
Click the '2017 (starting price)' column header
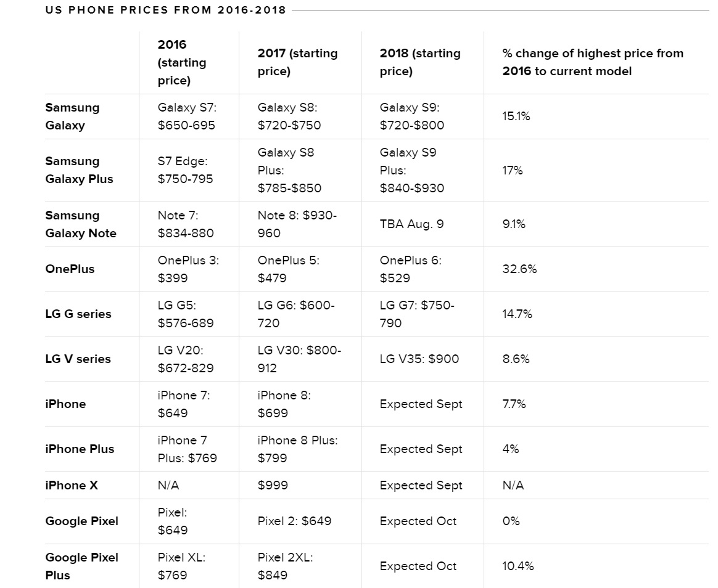297,62
